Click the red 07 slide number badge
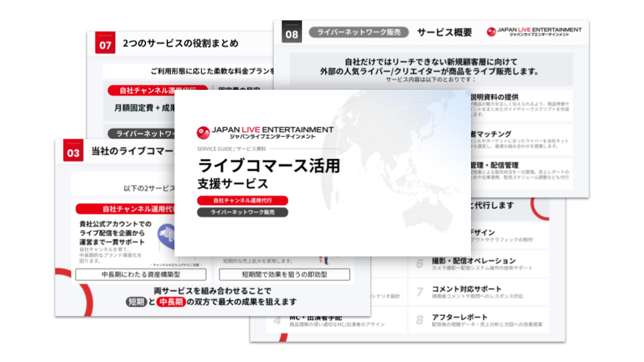This screenshot has width=644, height=362. 105,45
